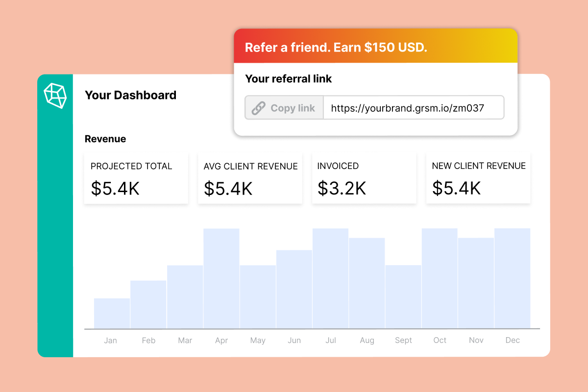Open the NEW CLIENT REVENUE card

coord(478,177)
